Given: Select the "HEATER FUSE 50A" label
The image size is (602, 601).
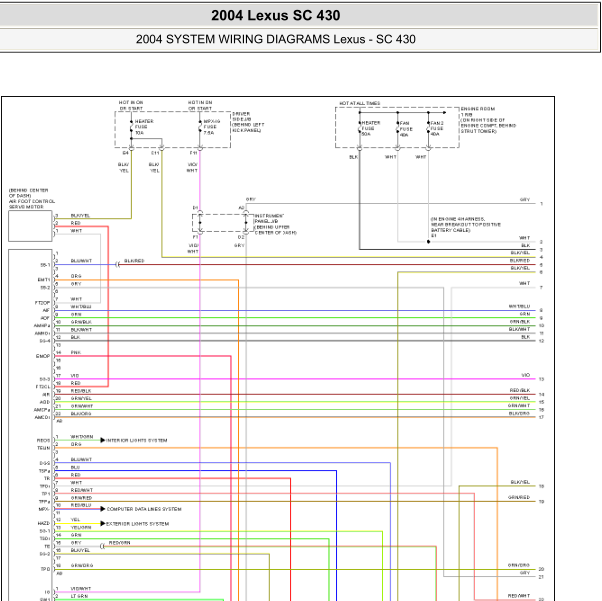Looking at the screenshot, I should pyautogui.click(x=371, y=128).
